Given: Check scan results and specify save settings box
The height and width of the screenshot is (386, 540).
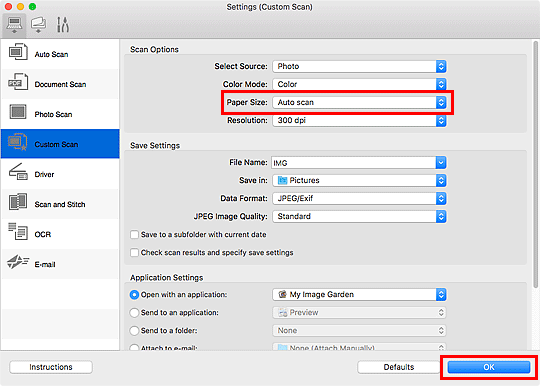Looking at the screenshot, I should click(134, 253).
